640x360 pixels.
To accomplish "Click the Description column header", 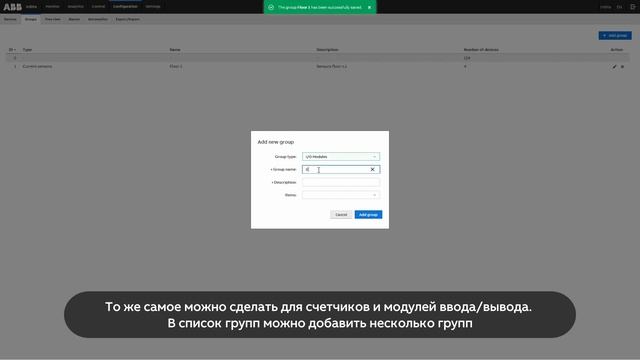I will (x=327, y=50).
